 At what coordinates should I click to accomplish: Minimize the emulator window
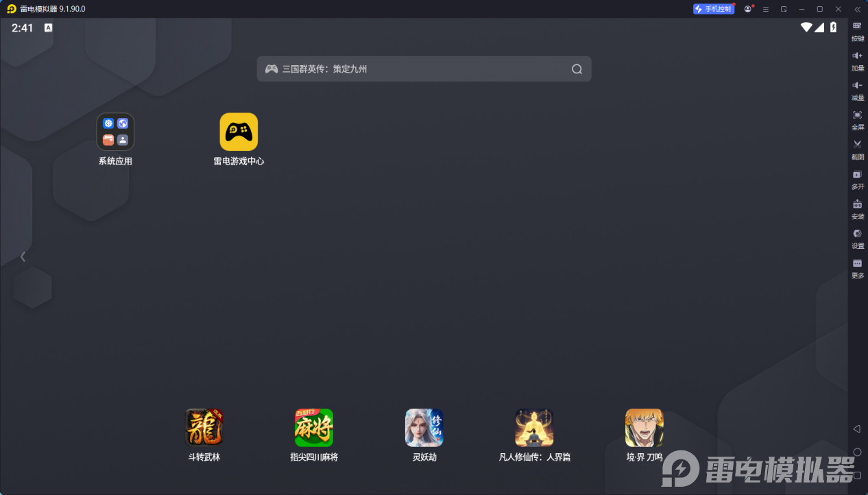tap(801, 9)
